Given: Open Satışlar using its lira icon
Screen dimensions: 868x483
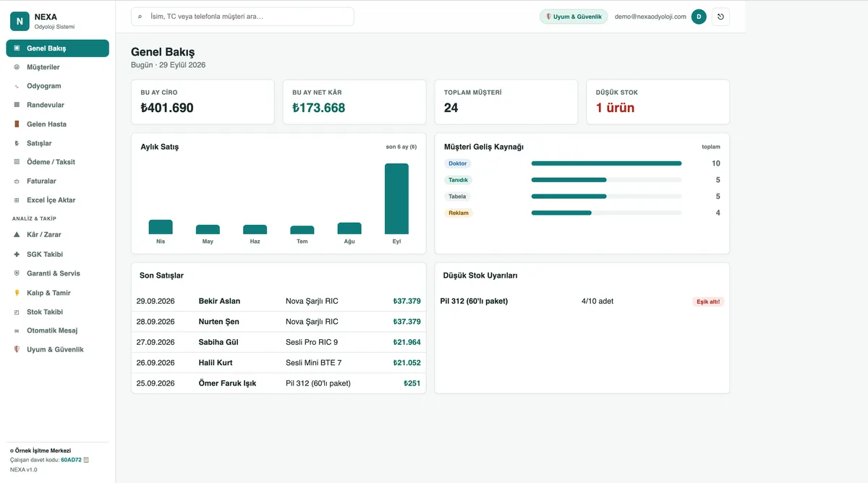Looking at the screenshot, I should 17,143.
